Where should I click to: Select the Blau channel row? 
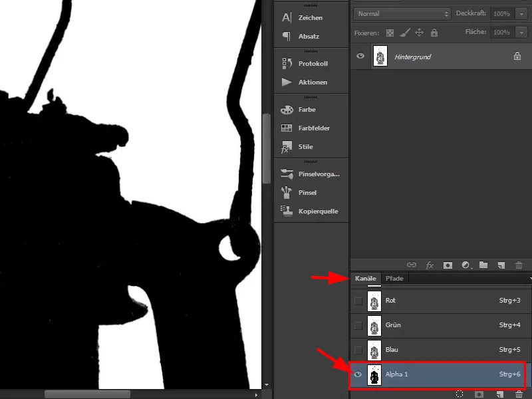[440, 350]
